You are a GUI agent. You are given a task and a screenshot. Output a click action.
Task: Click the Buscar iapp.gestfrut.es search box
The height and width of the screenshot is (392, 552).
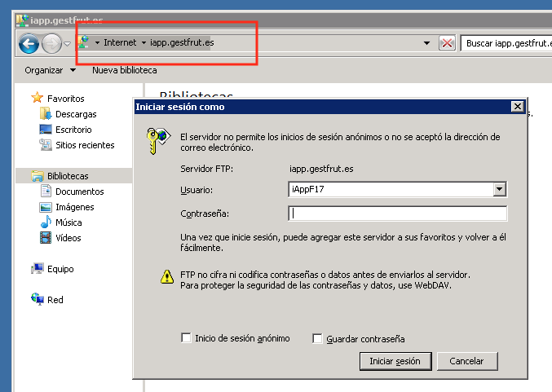[506, 43]
